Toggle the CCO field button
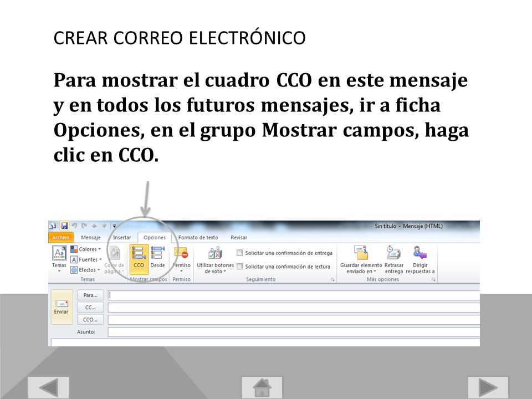This screenshot has height=399, width=532. click(139, 259)
